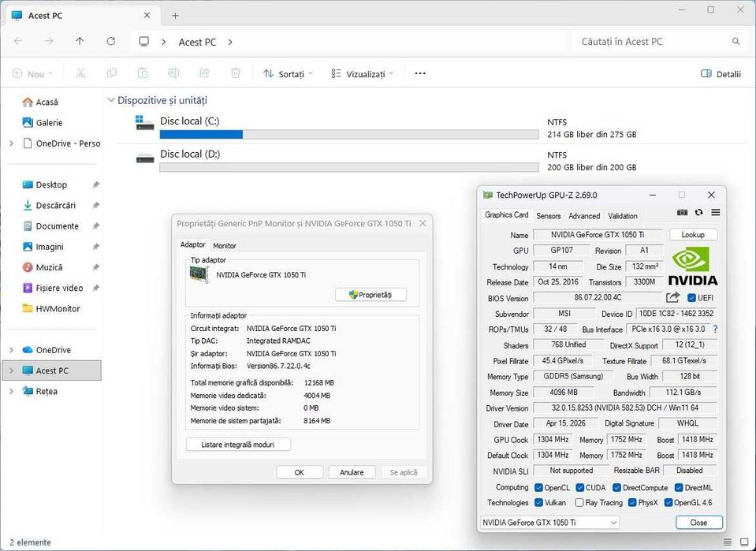The height and width of the screenshot is (551, 756).
Task: Click the Disc local (D:) usage bar
Action: [349, 167]
